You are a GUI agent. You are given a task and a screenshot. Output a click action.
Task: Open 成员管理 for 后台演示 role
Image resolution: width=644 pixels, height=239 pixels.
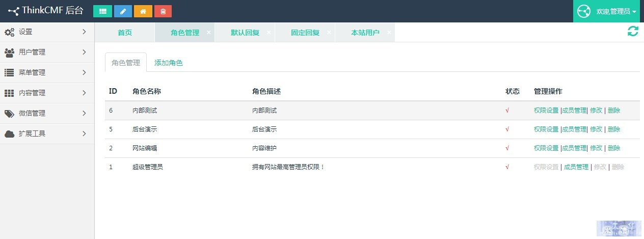(x=574, y=129)
